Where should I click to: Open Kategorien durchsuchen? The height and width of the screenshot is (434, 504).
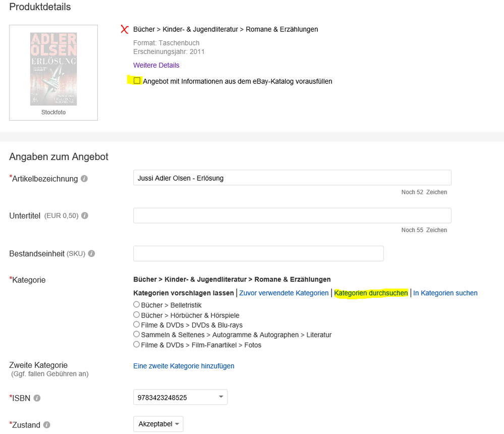coord(371,293)
